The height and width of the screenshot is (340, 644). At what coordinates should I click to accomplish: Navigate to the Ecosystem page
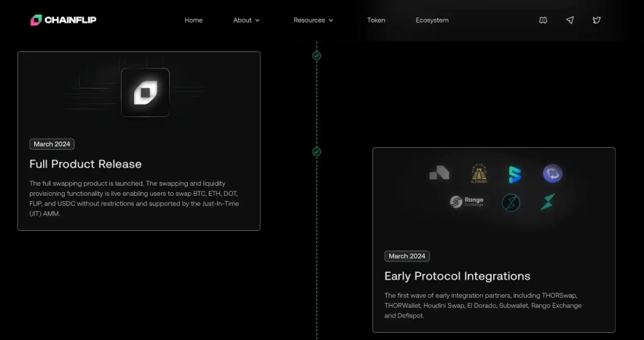(432, 20)
